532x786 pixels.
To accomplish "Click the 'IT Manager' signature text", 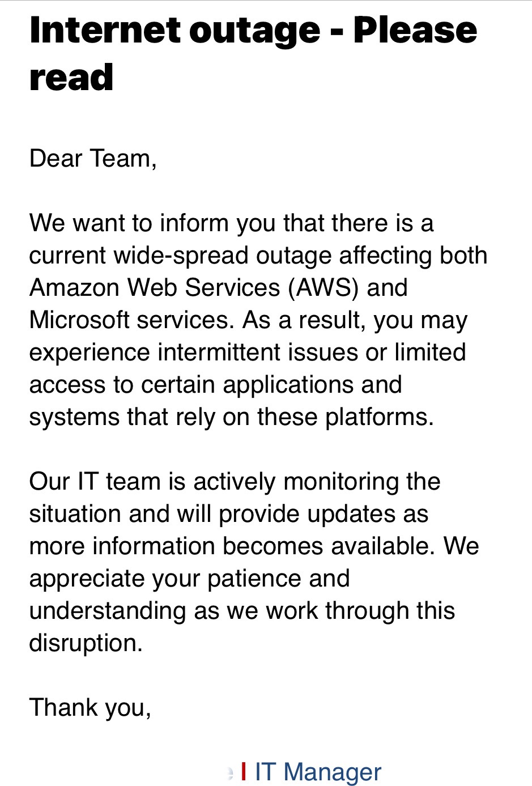I will (x=318, y=772).
